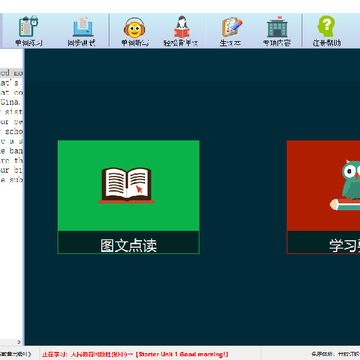Open the green 图文点读 tile
Viewport: 360px width, 360px height.
pyautogui.click(x=128, y=197)
